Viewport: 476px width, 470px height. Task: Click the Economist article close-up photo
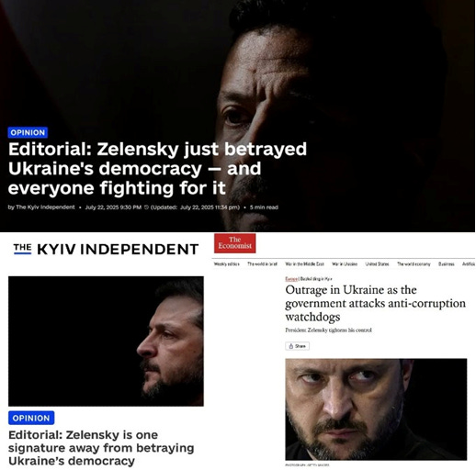(376, 409)
